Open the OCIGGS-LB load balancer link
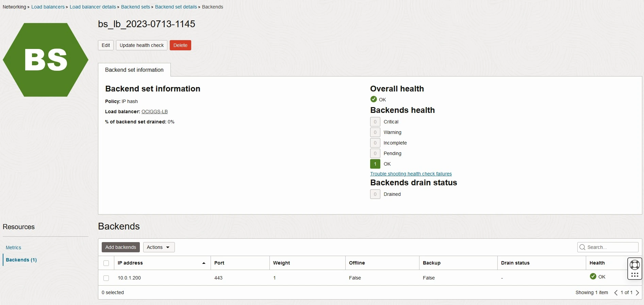The height and width of the screenshot is (305, 644). (154, 112)
